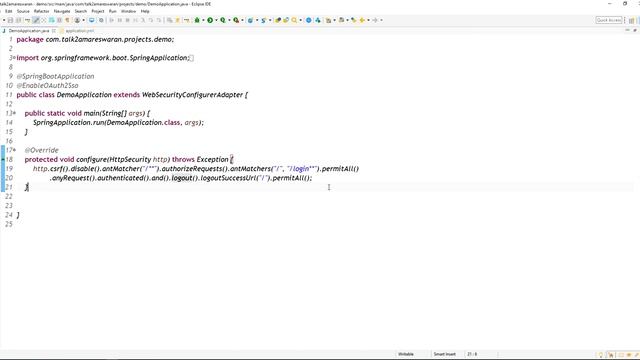Click the Open Task icon
Viewport: 640px width, 360px height.
coord(286,20)
